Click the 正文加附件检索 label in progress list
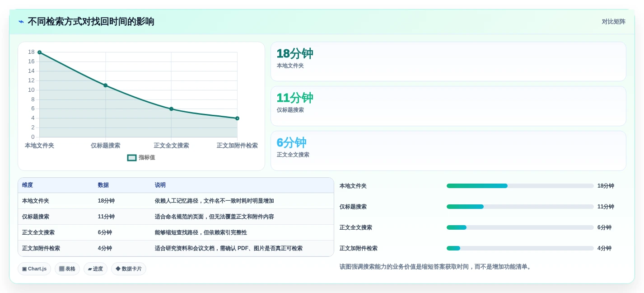 [x=359, y=248]
